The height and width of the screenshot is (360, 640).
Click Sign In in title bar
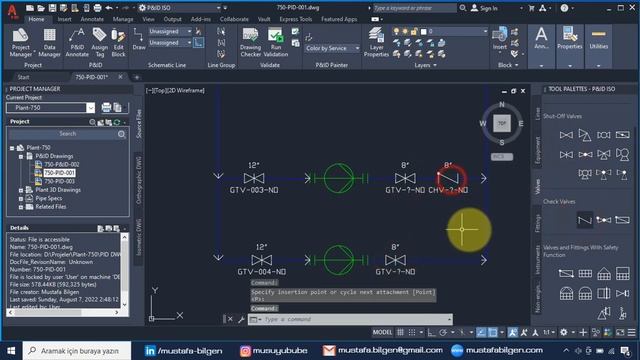click(484, 8)
